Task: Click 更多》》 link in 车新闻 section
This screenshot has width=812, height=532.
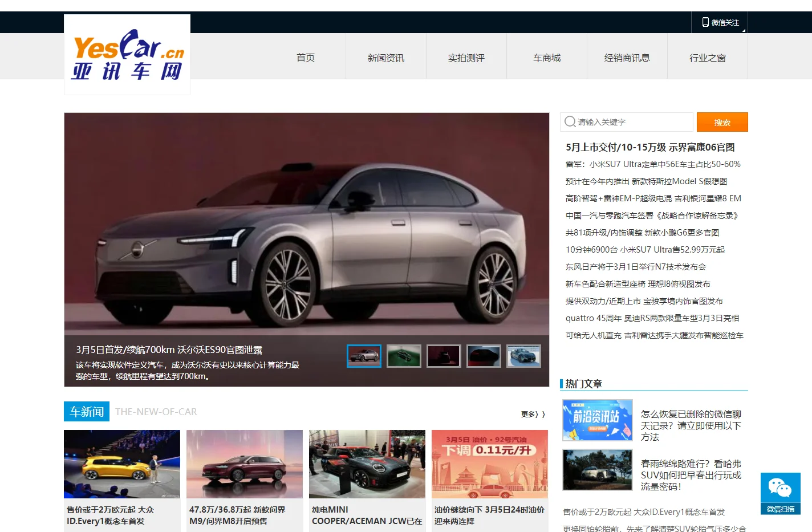Action: [x=533, y=414]
